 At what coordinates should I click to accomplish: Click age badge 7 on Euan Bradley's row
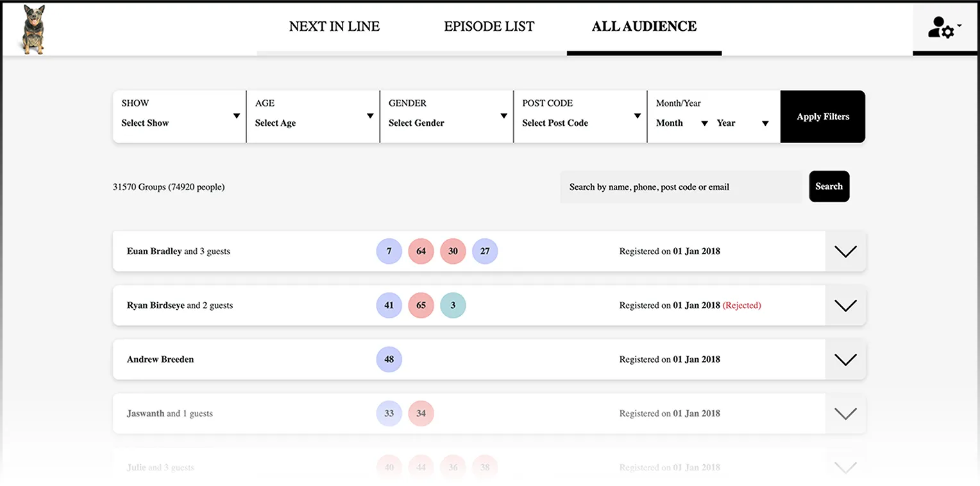click(x=389, y=251)
